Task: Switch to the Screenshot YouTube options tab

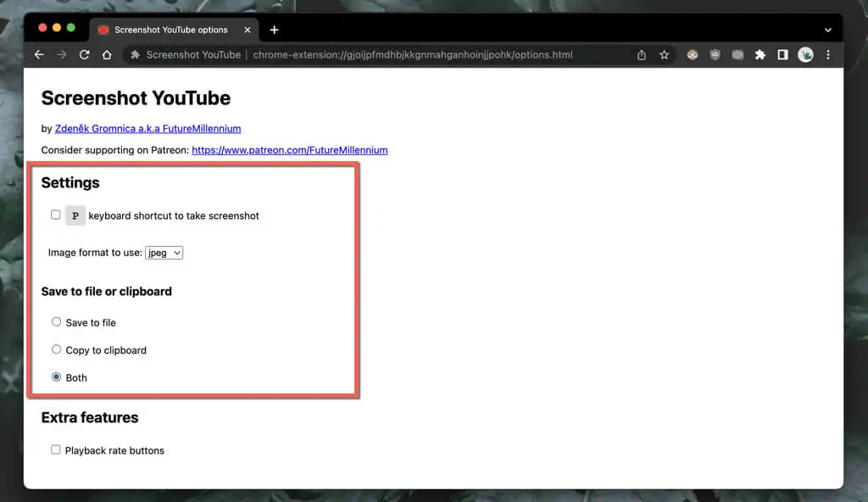Action: [x=170, y=30]
